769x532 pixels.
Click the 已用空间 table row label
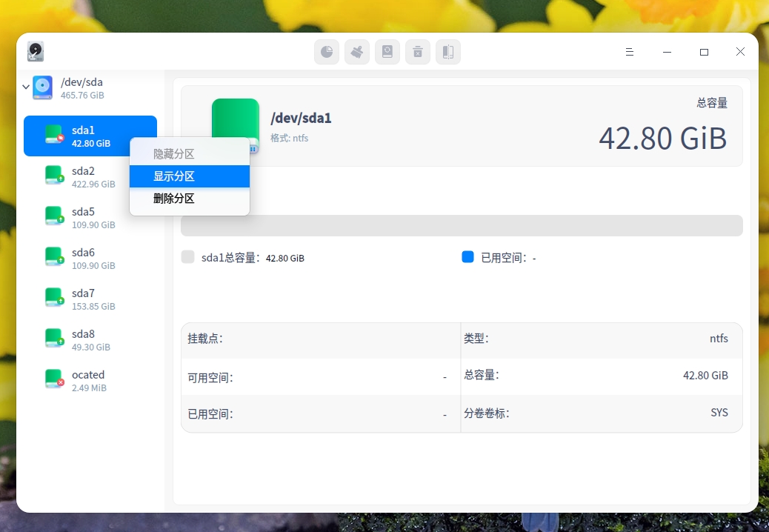(x=210, y=414)
